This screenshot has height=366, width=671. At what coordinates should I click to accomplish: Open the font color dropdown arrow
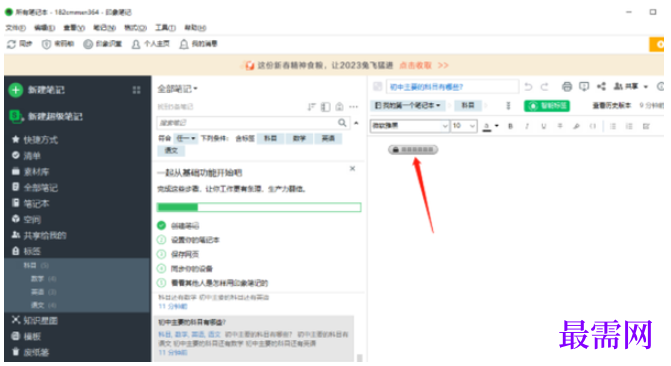[x=496, y=126]
